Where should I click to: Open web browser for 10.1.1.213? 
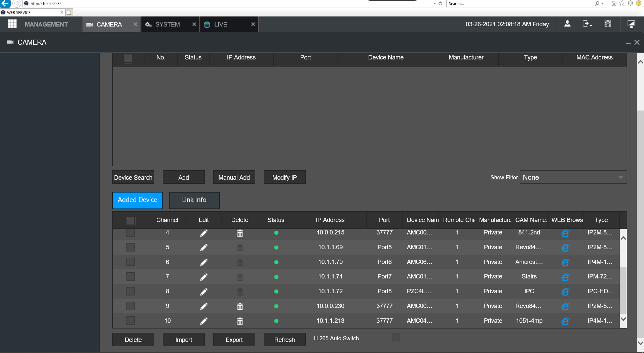point(565,321)
